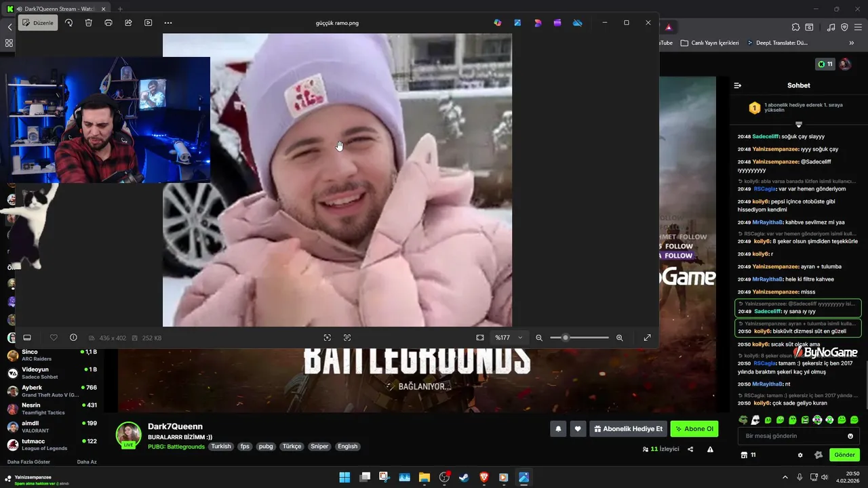Rotate the image in Photos viewer
The height and width of the screenshot is (488, 868).
(x=68, y=22)
